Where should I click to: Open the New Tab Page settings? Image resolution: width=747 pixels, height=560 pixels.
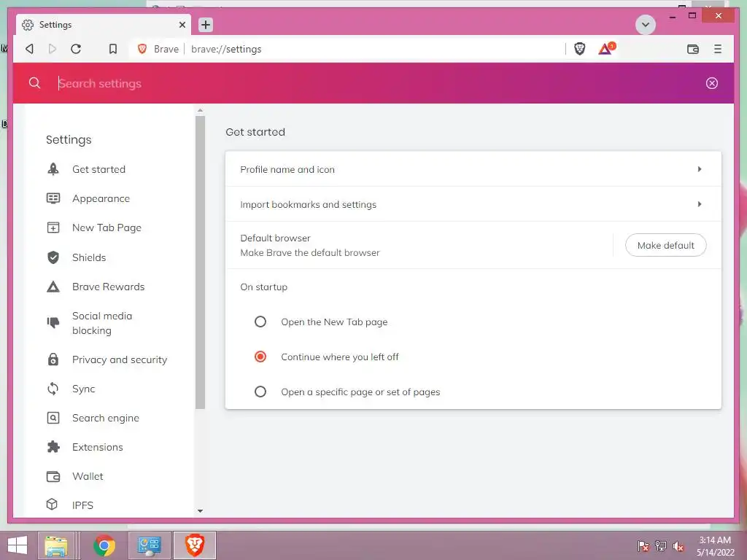tap(107, 227)
